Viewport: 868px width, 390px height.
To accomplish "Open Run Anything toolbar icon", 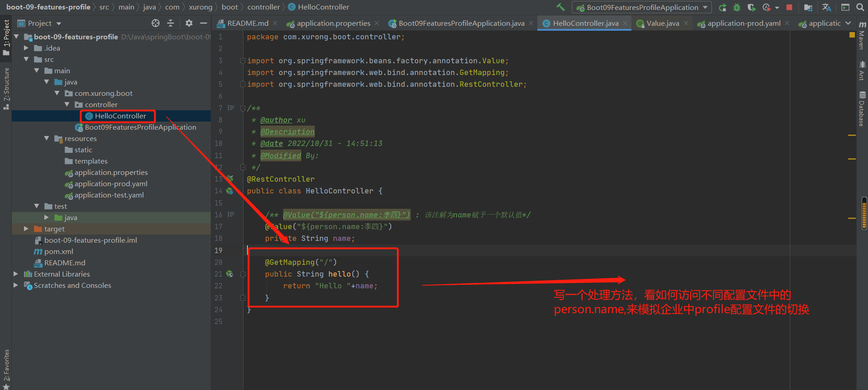I will click(845, 7).
